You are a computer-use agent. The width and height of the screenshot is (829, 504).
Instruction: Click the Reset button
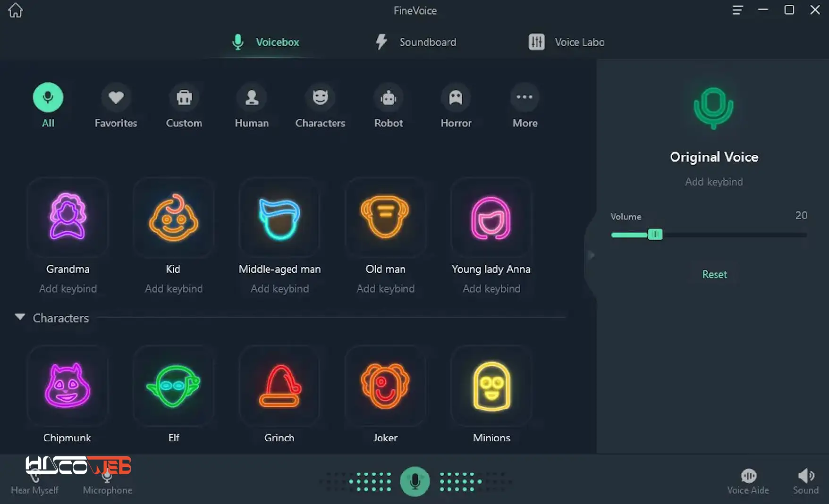(x=714, y=274)
